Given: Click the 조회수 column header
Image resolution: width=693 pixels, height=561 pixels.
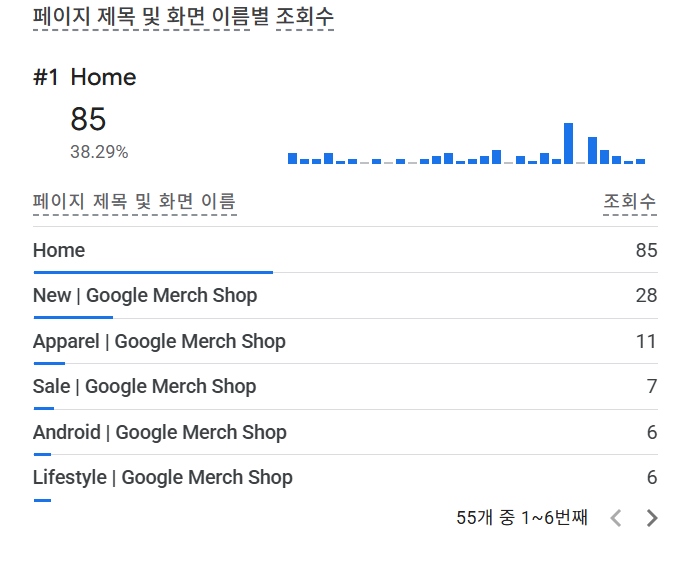Looking at the screenshot, I should click(630, 202).
